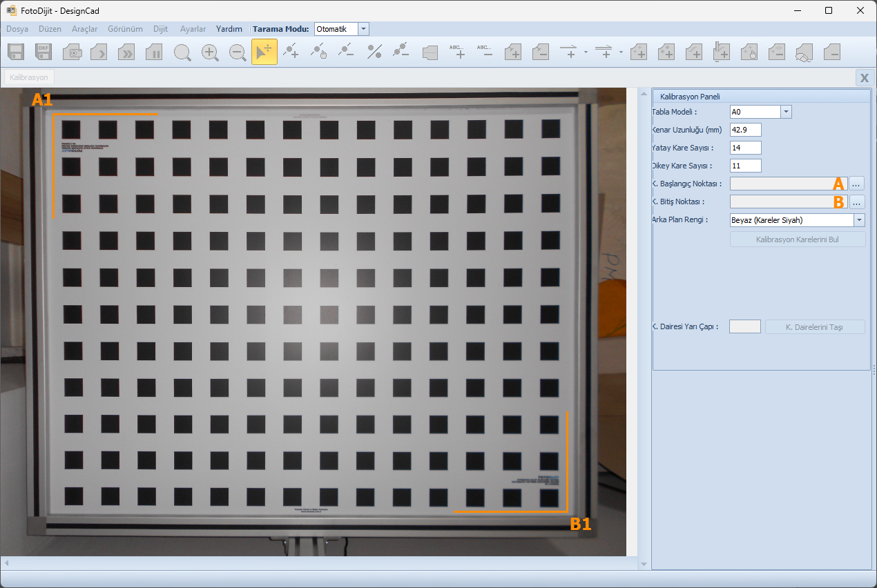
Task: Click the Save floppy disk icon
Action: click(x=17, y=52)
